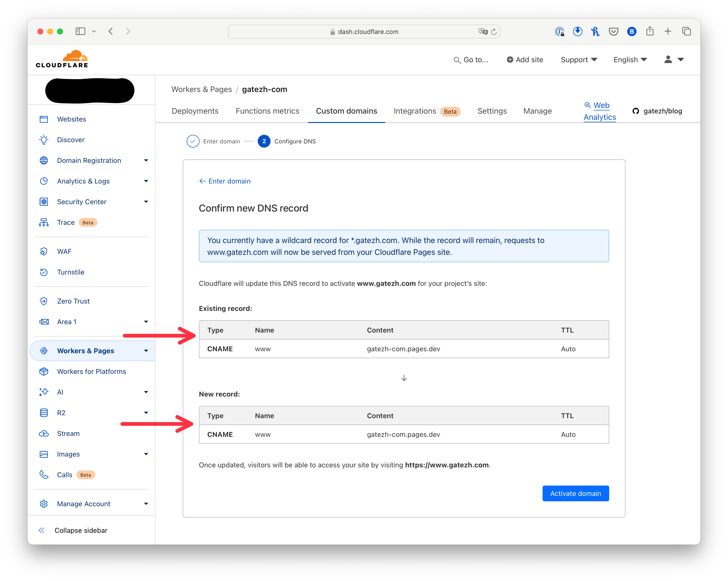Click the Stream cloud icon
This screenshot has height=581, width=728.
pos(44,434)
